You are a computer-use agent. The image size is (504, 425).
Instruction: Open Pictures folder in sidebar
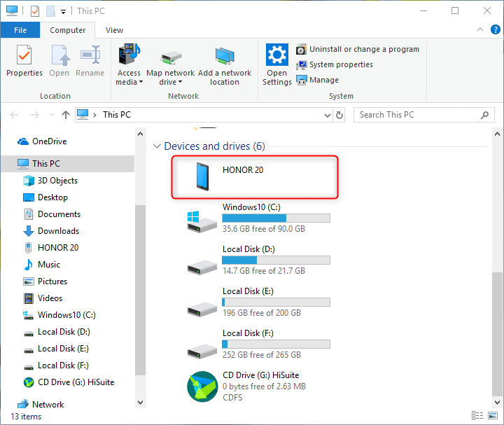[x=45, y=281]
